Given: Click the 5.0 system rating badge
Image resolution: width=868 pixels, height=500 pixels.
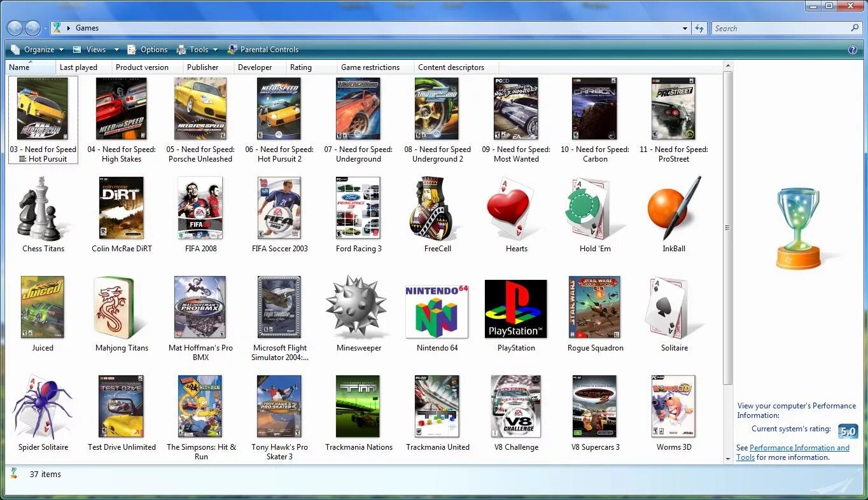Looking at the screenshot, I should click(848, 431).
